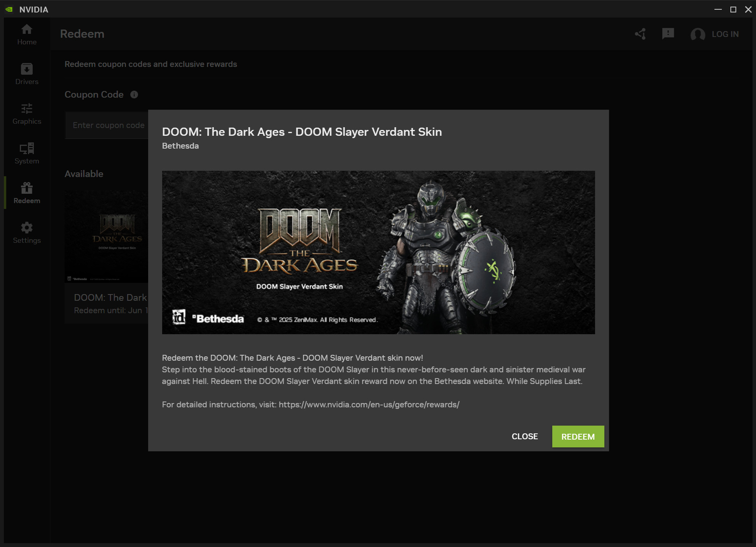Open the Graphics section in sidebar
Viewport: 756px width, 547px height.
[27, 114]
